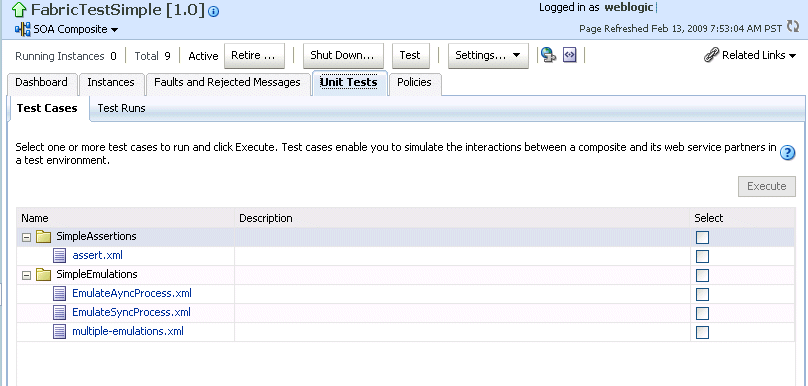Click the Test button
The image size is (808, 386).
click(x=410, y=56)
